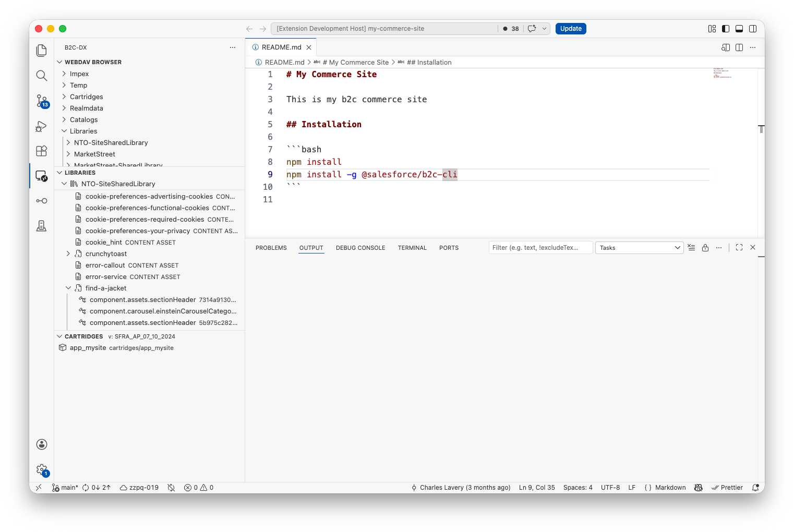The image size is (794, 532).
Task: Open the TERMINAL tab
Action: [412, 248]
